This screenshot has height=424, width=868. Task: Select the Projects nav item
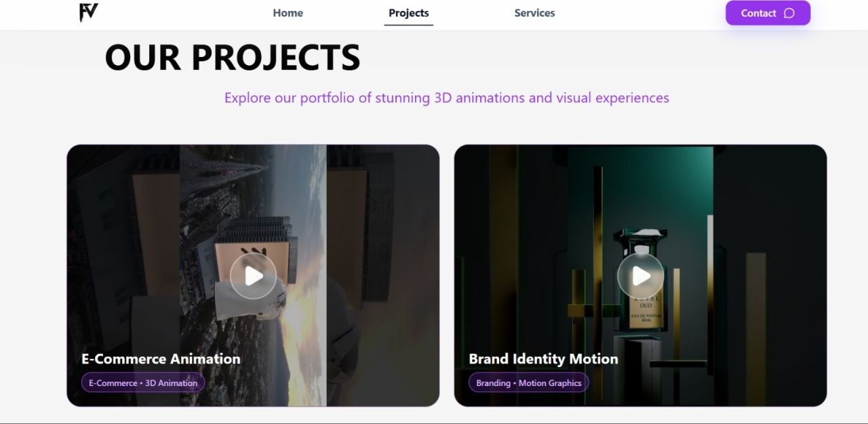tap(408, 13)
